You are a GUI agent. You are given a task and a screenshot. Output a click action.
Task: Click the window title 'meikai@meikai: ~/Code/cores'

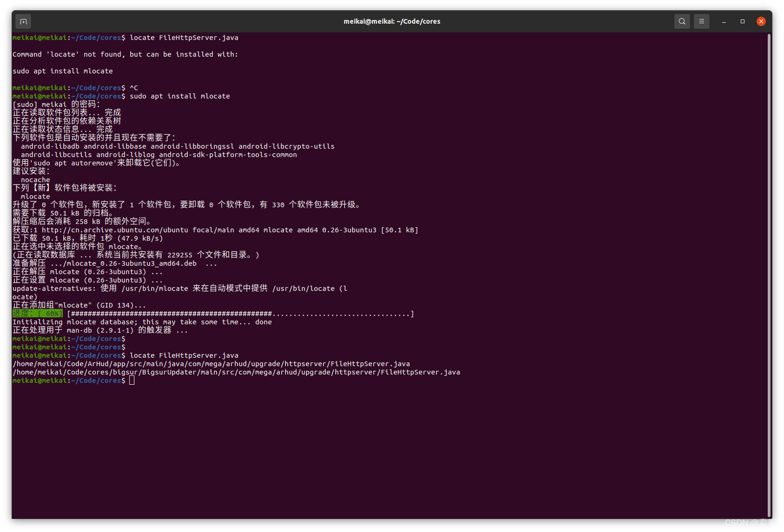(x=392, y=21)
